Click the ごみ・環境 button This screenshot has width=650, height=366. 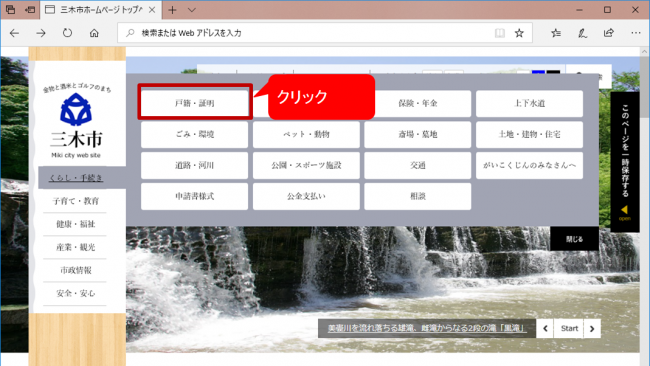point(194,134)
